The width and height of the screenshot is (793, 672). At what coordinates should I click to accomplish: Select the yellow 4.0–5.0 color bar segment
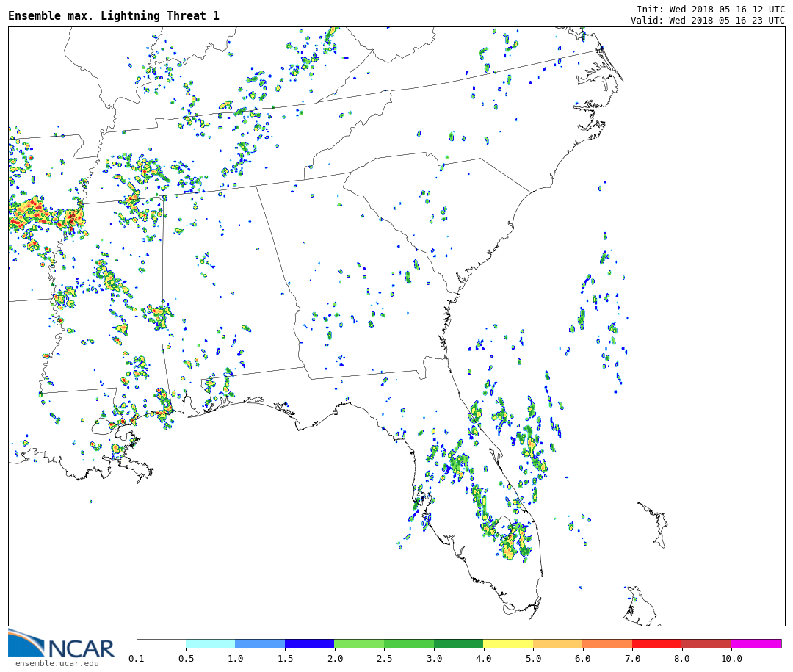507,643
